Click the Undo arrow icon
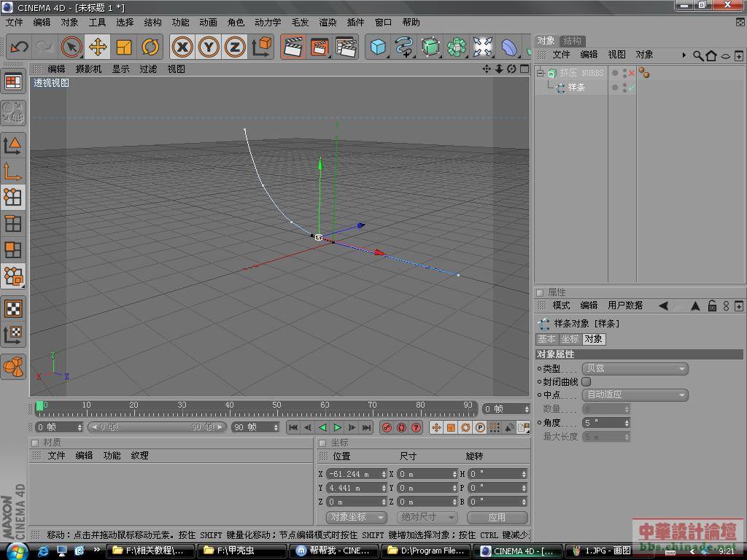The image size is (747, 560). click(20, 47)
